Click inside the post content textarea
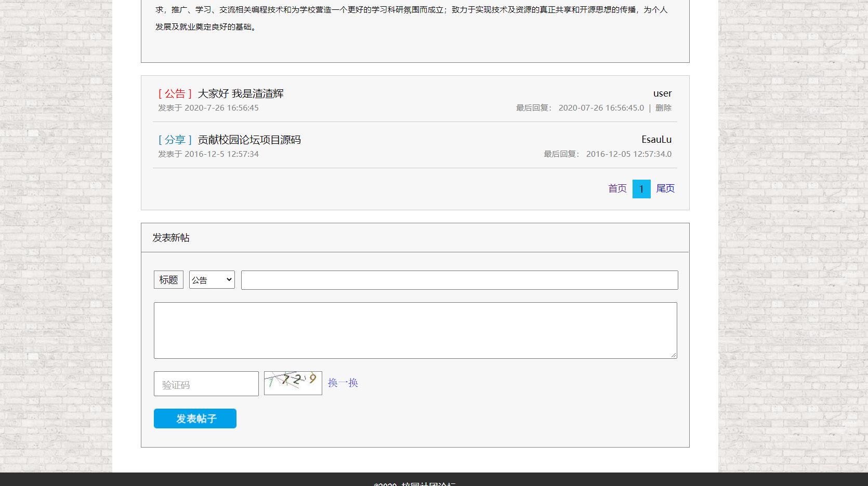The width and height of the screenshot is (868, 486). (415, 330)
